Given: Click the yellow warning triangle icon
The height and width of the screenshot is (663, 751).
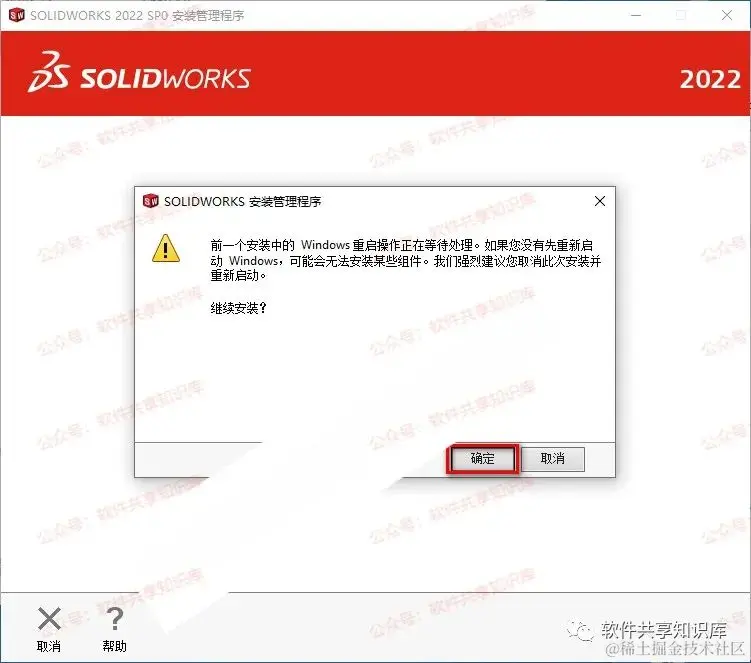Looking at the screenshot, I should (x=166, y=249).
